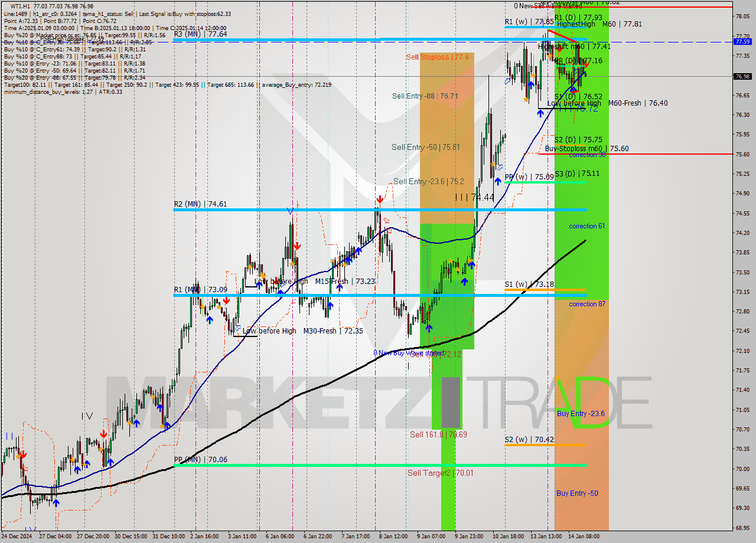Click the 78.05 price axis value
Image resolution: width=756 pixels, height=543 pixels.
pyautogui.click(x=742, y=17)
